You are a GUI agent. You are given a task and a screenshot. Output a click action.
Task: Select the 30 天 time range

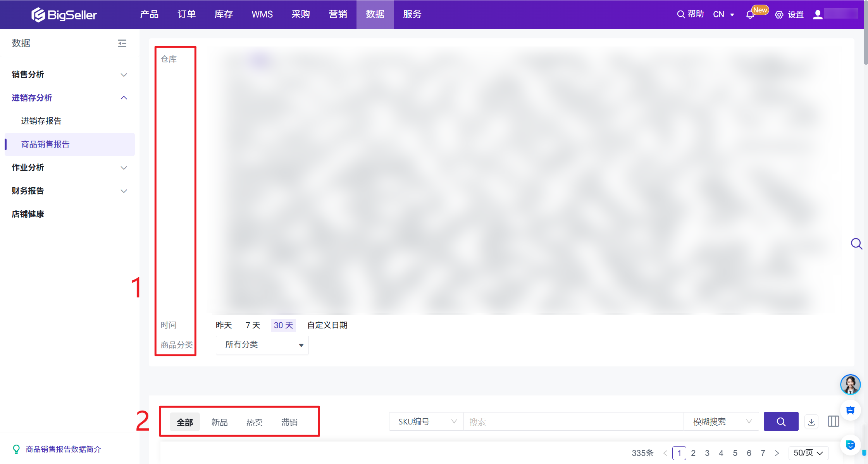[x=283, y=325]
